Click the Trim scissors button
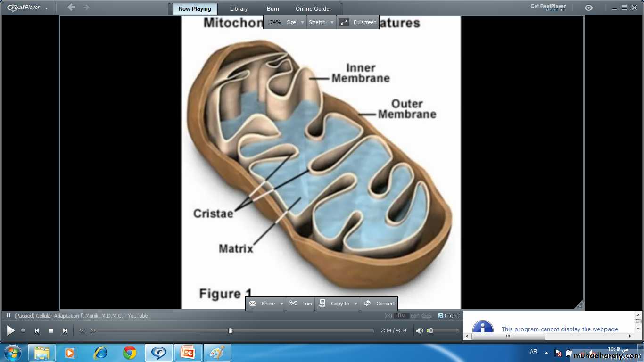Image resolution: width=644 pixels, height=362 pixels. pyautogui.click(x=301, y=304)
